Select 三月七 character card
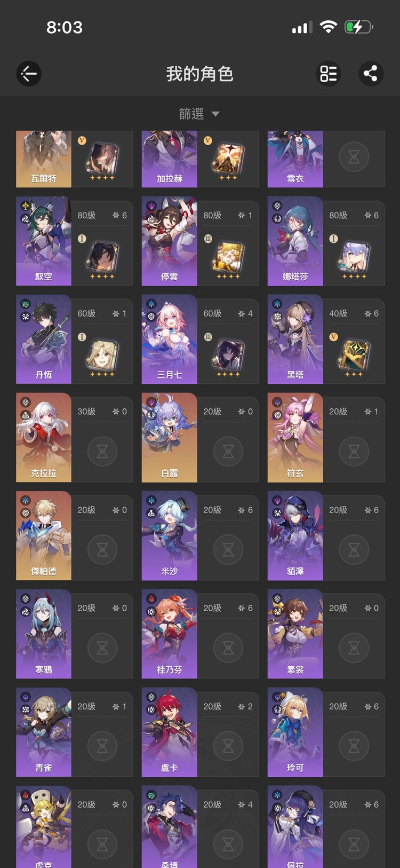Image resolution: width=400 pixels, height=868 pixels. click(x=200, y=339)
